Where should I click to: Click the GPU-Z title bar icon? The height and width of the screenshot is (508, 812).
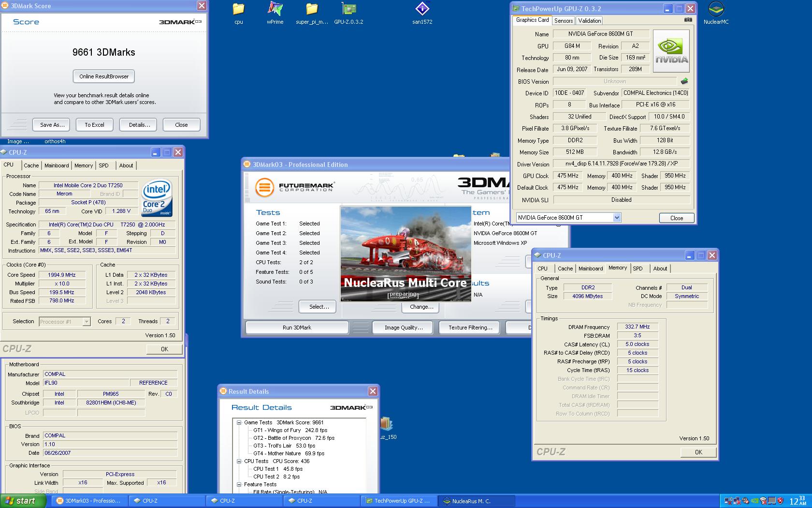pyautogui.click(x=516, y=9)
